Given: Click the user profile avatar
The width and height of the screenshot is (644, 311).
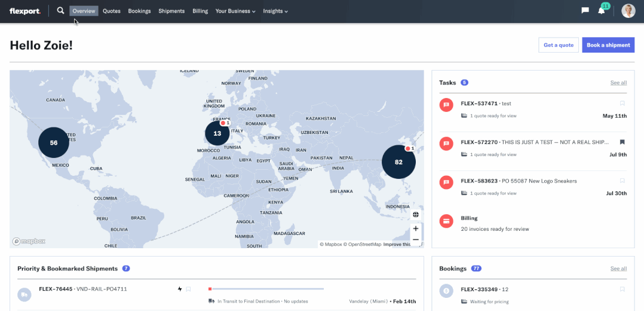Looking at the screenshot, I should [x=628, y=11].
